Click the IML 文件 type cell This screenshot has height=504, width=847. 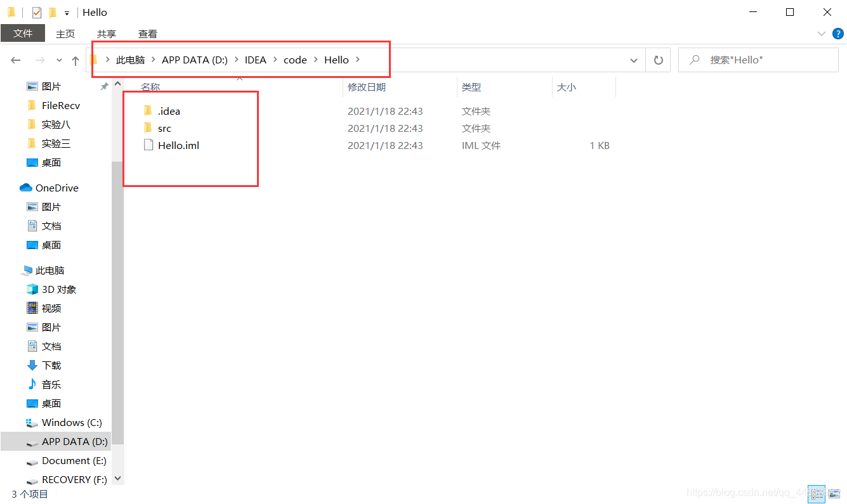(481, 145)
